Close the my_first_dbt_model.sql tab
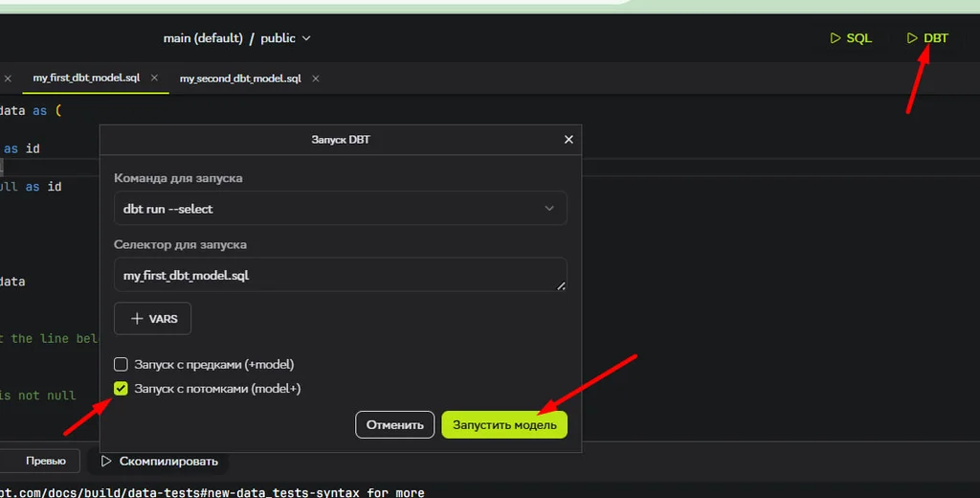 tap(154, 78)
